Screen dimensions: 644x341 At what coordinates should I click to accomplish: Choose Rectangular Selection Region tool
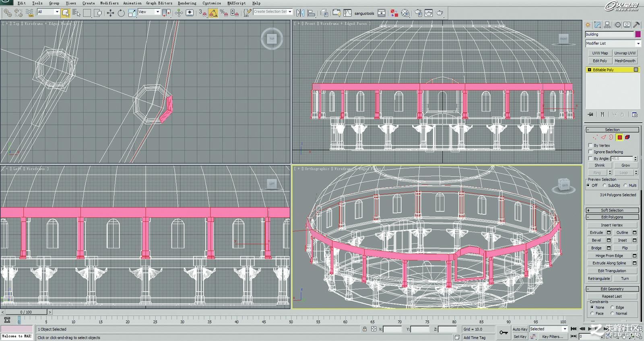coord(87,13)
